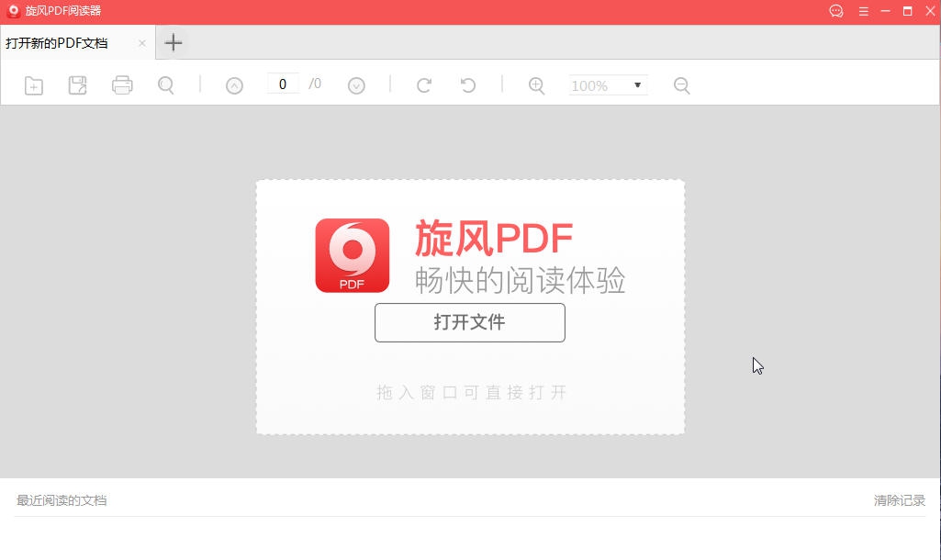Rotate the page counterclockwise

468,84
